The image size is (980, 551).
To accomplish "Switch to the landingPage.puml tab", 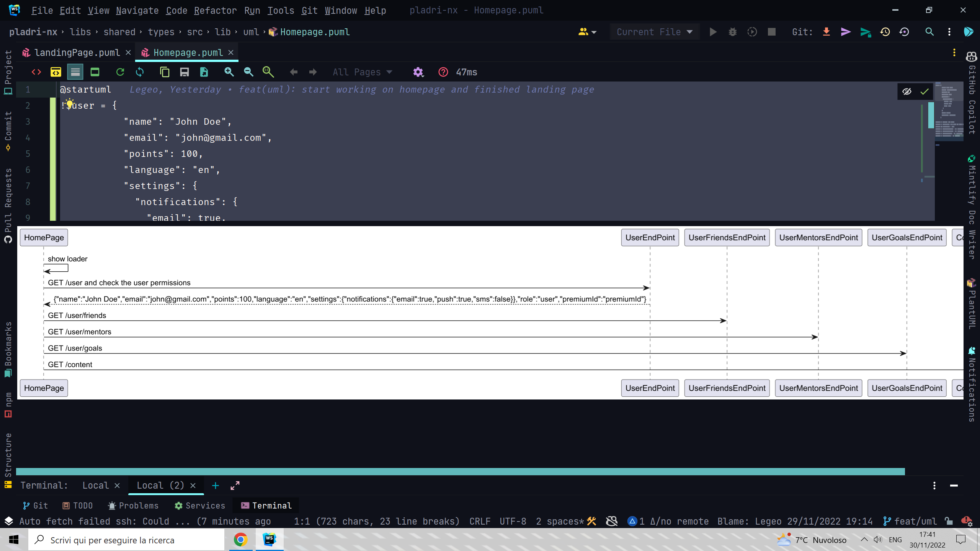I will click(x=77, y=52).
